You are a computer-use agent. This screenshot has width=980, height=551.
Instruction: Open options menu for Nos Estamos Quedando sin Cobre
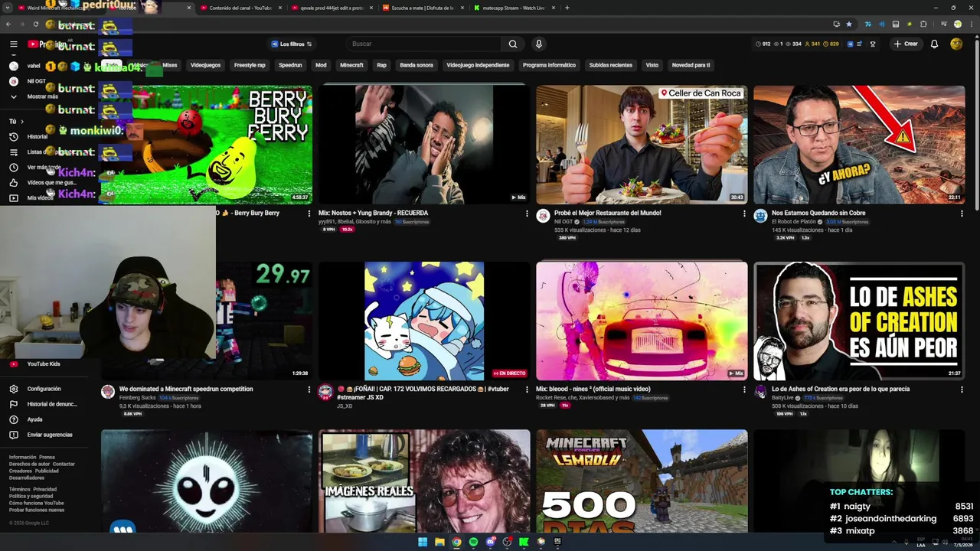[x=961, y=214]
